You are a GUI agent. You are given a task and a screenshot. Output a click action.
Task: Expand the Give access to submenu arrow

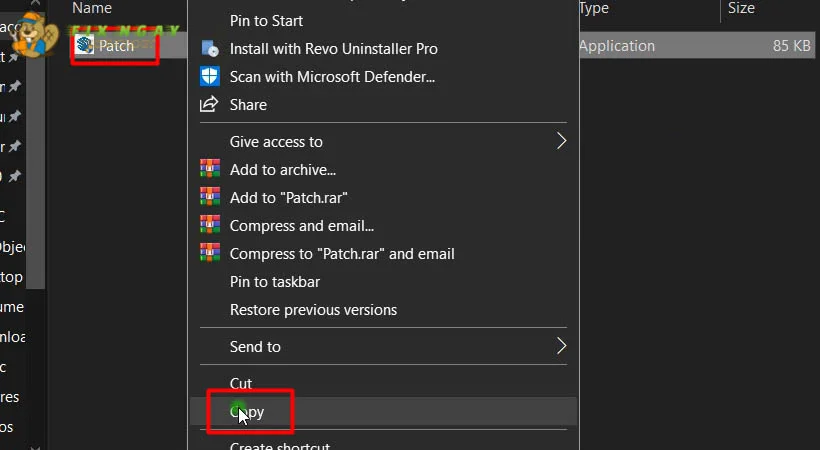click(561, 141)
